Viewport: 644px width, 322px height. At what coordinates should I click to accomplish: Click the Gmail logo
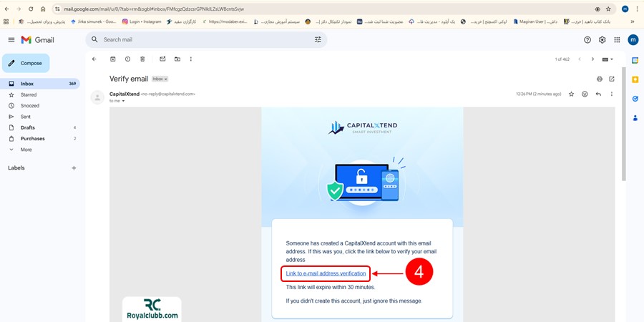[38, 40]
